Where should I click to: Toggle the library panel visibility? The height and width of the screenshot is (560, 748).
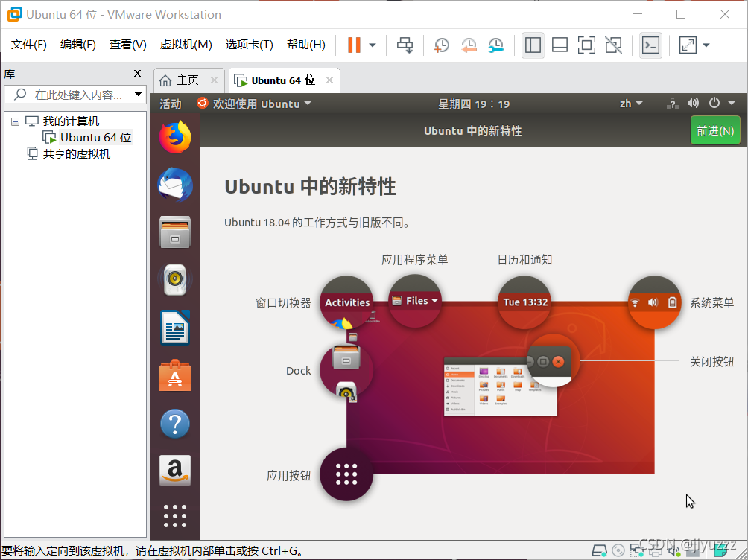533,45
